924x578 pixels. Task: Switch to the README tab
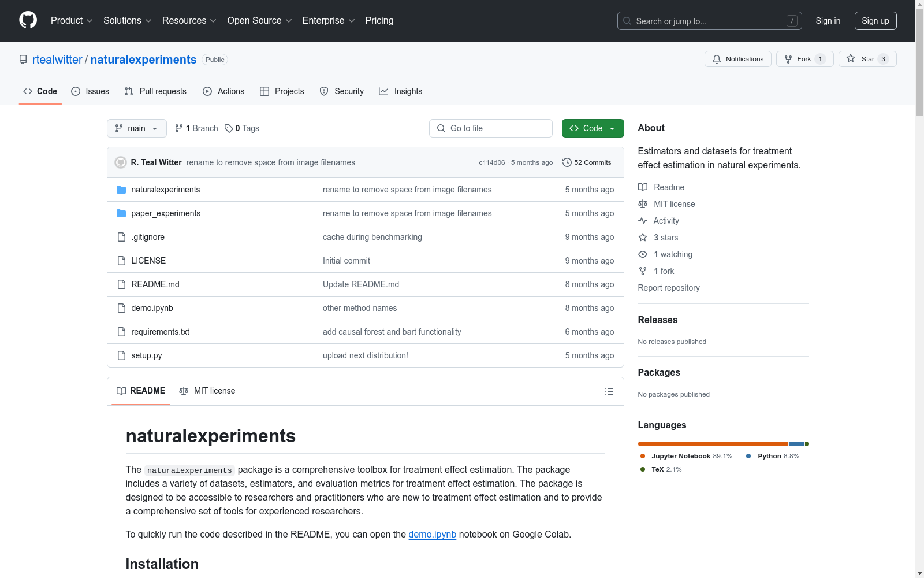tap(141, 391)
